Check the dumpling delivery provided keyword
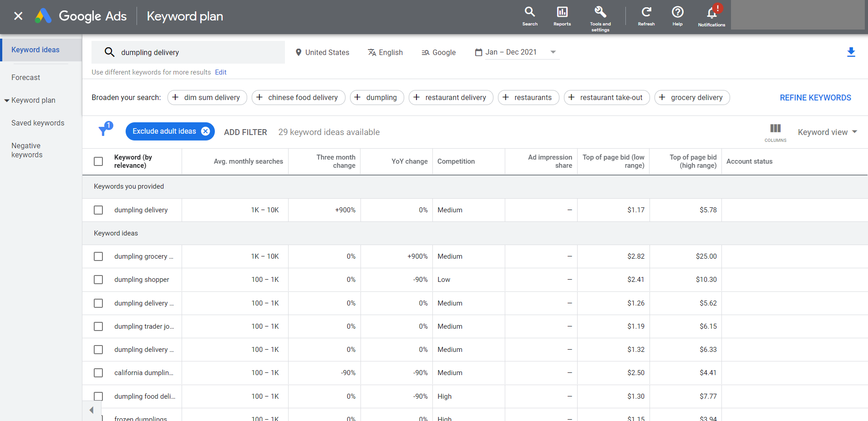This screenshot has width=868, height=421. [x=98, y=210]
